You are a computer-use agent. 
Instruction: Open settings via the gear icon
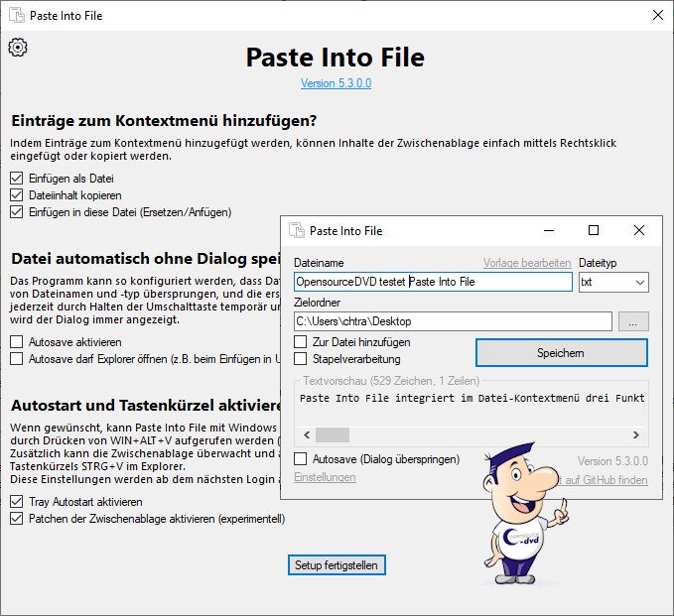click(x=18, y=48)
